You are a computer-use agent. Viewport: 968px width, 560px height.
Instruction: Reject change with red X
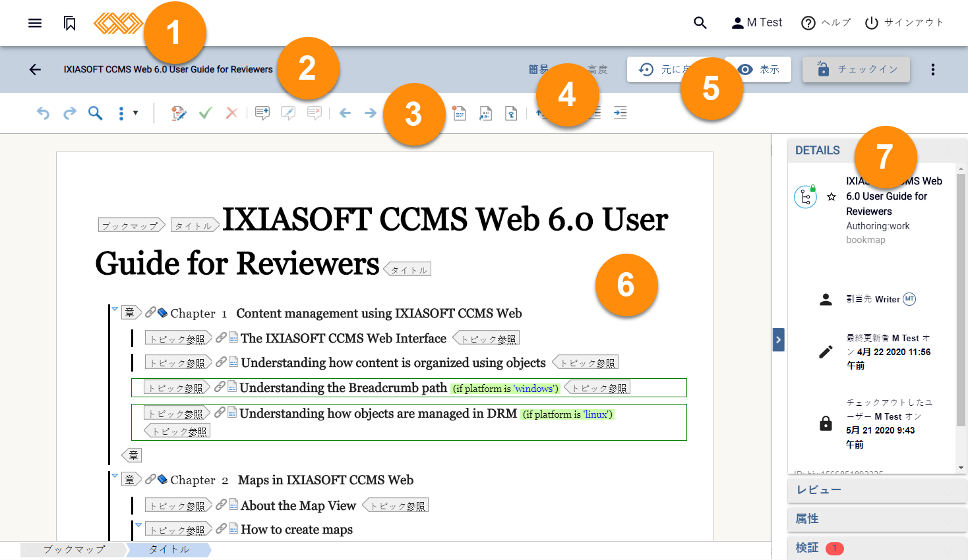(231, 113)
